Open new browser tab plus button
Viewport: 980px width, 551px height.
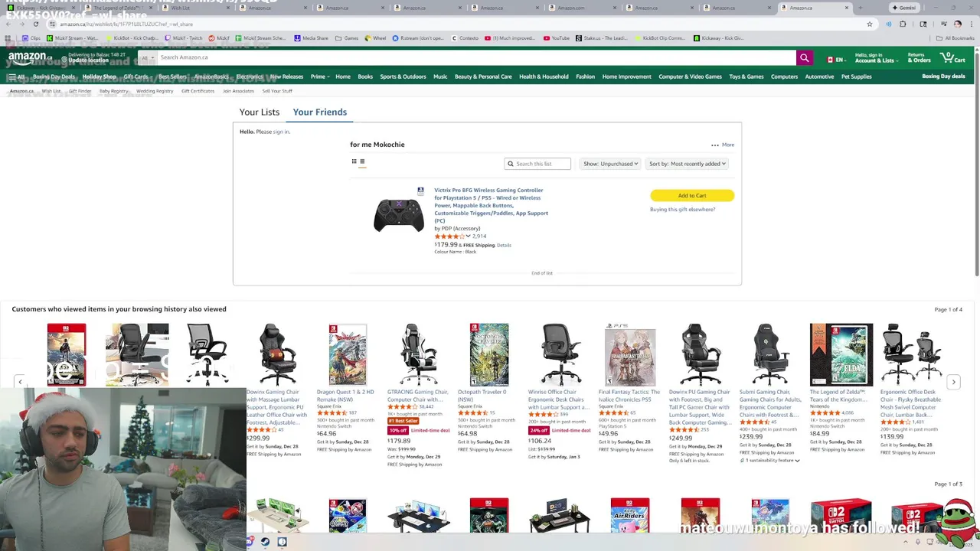tap(861, 8)
